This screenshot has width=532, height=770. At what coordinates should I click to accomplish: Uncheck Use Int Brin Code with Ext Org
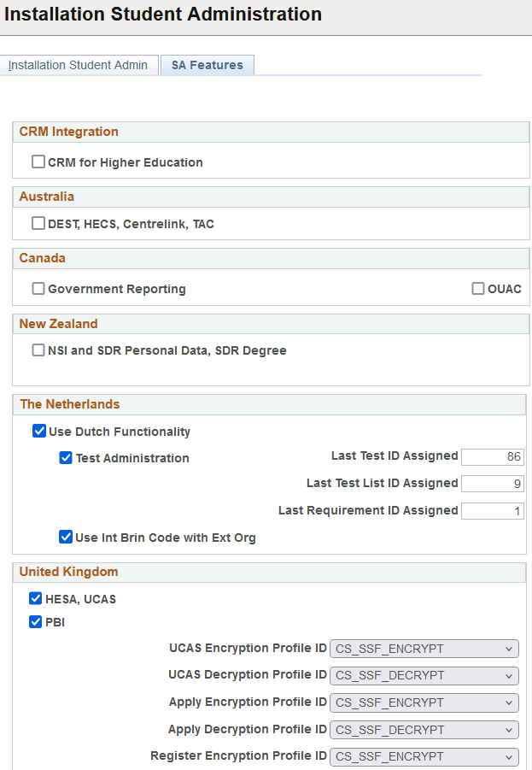[66, 538]
